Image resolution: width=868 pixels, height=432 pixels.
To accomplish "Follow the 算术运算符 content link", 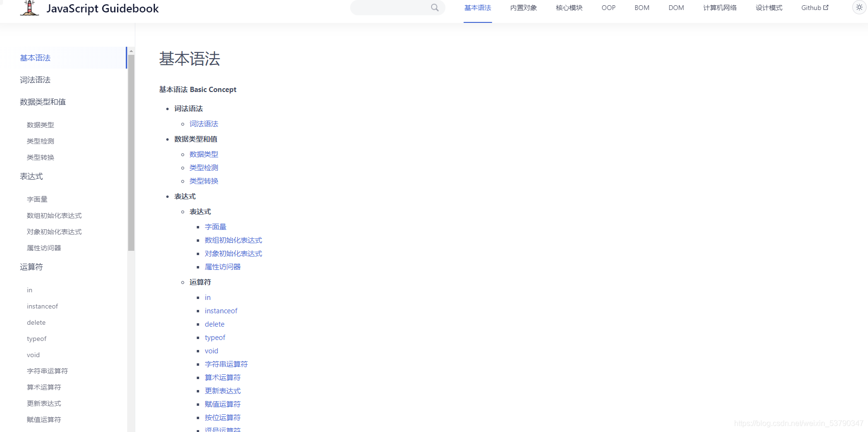I will [223, 377].
